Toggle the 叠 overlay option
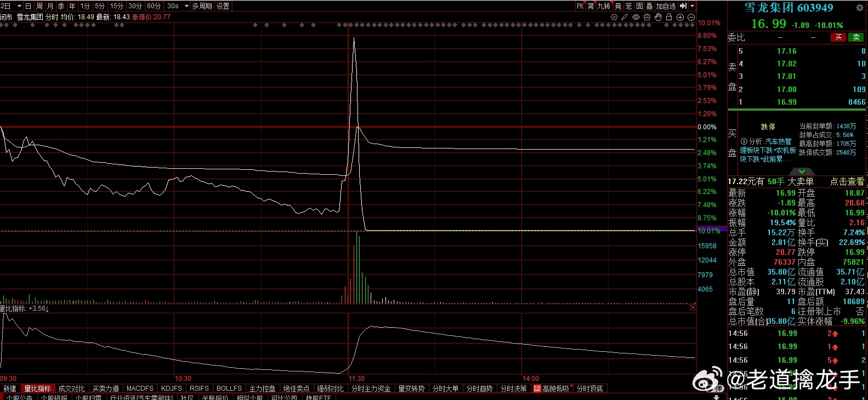The image size is (868, 400). [x=650, y=6]
